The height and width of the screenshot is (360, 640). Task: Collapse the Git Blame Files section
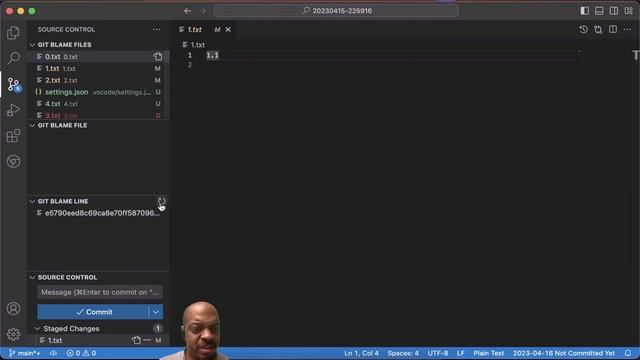[x=32, y=44]
